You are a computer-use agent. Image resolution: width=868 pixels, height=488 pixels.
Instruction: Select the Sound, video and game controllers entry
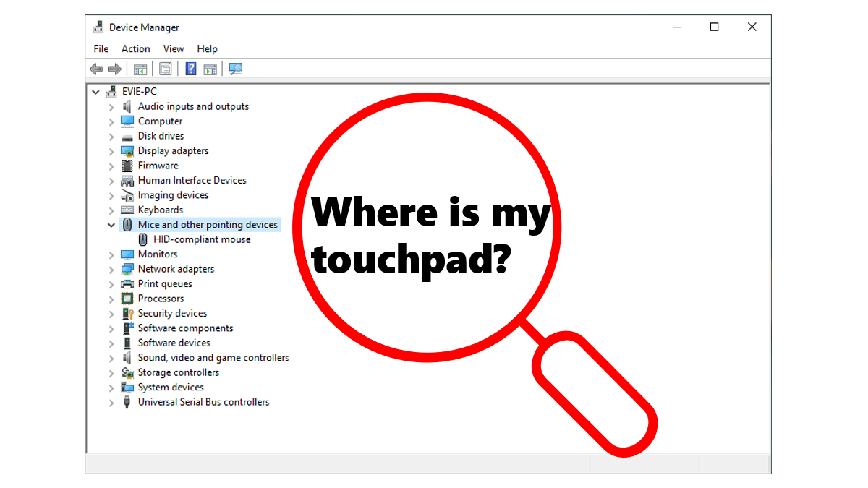tap(213, 357)
